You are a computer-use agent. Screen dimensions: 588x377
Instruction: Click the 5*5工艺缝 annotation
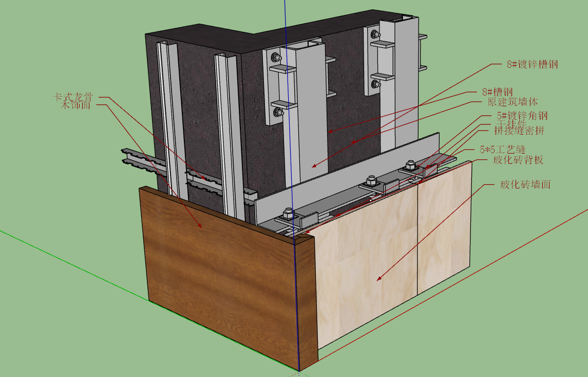click(x=503, y=149)
